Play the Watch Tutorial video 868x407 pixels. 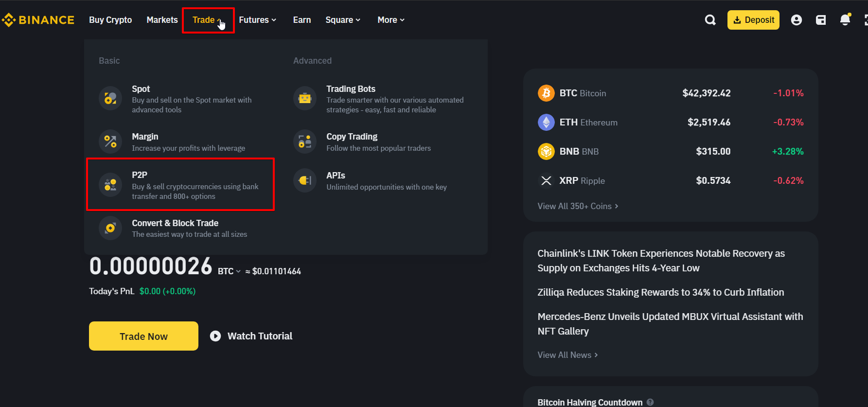[251, 336]
